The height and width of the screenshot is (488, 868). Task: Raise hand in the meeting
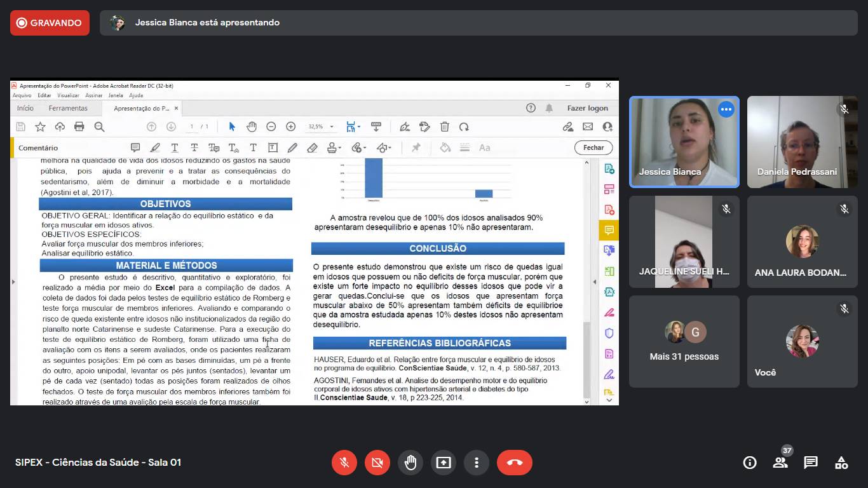tap(410, 463)
